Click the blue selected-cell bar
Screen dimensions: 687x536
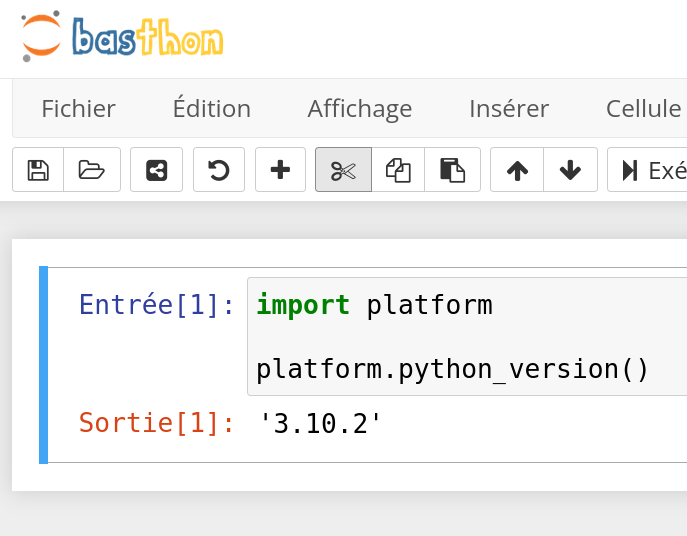pos(43,365)
